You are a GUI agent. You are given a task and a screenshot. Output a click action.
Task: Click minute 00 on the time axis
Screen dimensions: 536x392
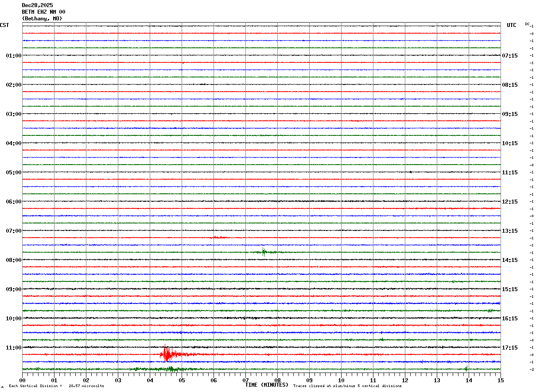pyautogui.click(x=22, y=380)
